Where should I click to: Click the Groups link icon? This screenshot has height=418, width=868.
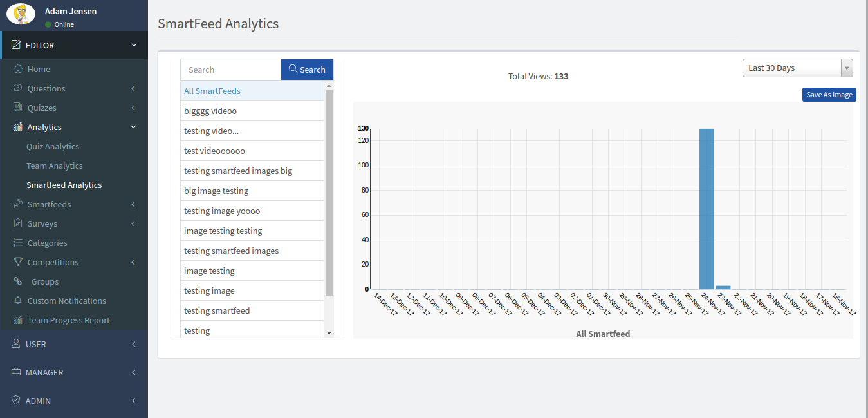[x=18, y=281]
